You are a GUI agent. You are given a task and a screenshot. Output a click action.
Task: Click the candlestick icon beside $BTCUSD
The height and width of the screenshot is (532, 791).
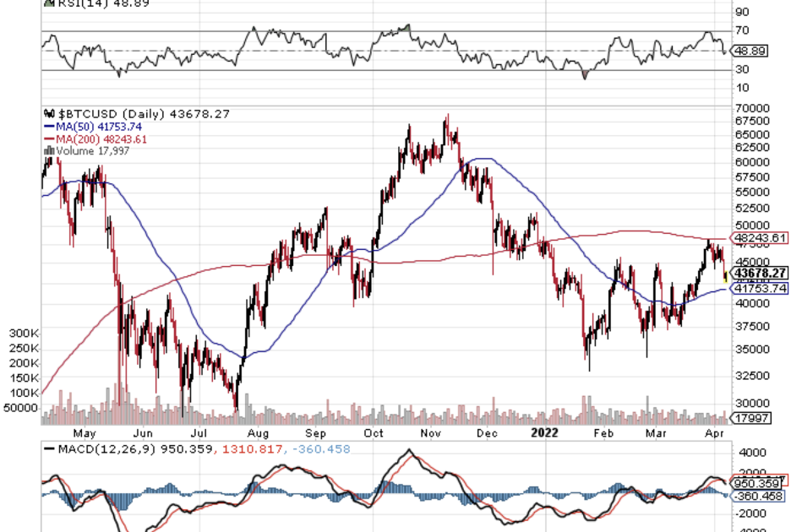(48, 114)
